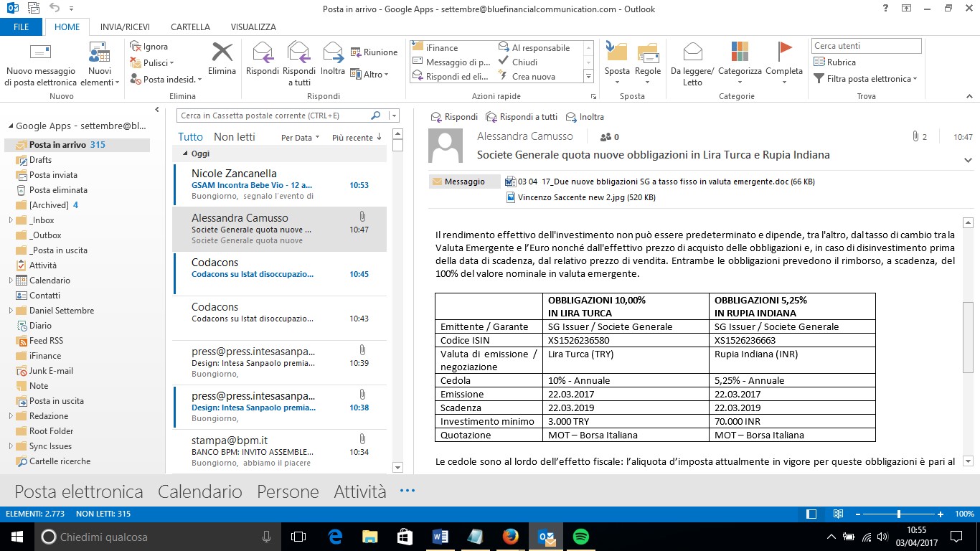The width and height of the screenshot is (980, 551).
Task: Click the search mailbox field
Action: (273, 116)
